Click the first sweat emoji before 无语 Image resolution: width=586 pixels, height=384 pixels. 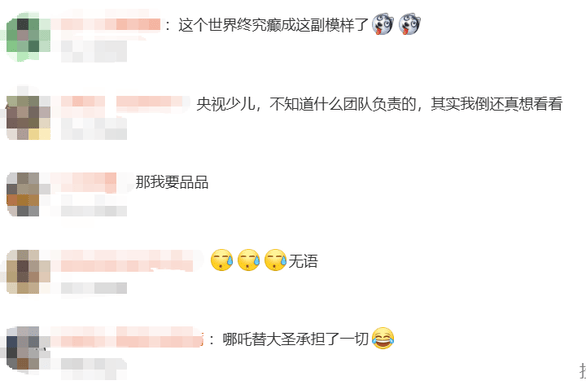coord(222,260)
